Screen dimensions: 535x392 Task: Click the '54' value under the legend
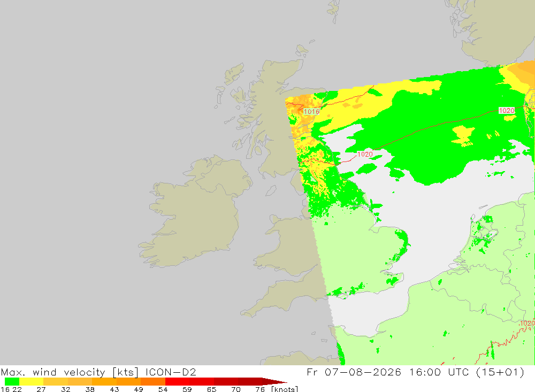[x=163, y=389]
